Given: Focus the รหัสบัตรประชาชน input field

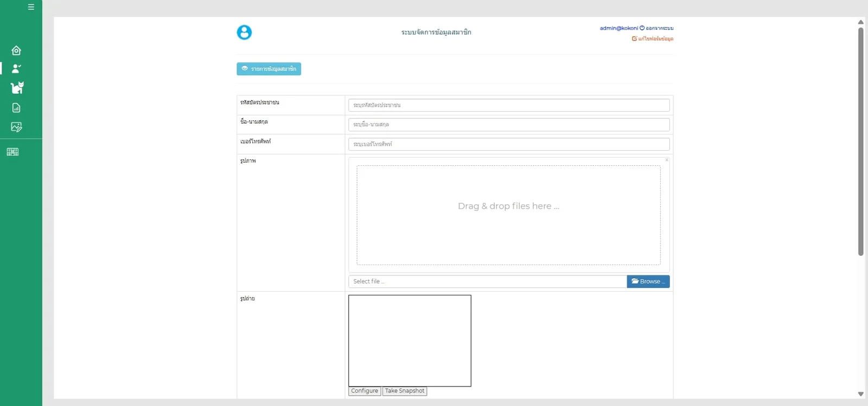Looking at the screenshot, I should pyautogui.click(x=509, y=105).
